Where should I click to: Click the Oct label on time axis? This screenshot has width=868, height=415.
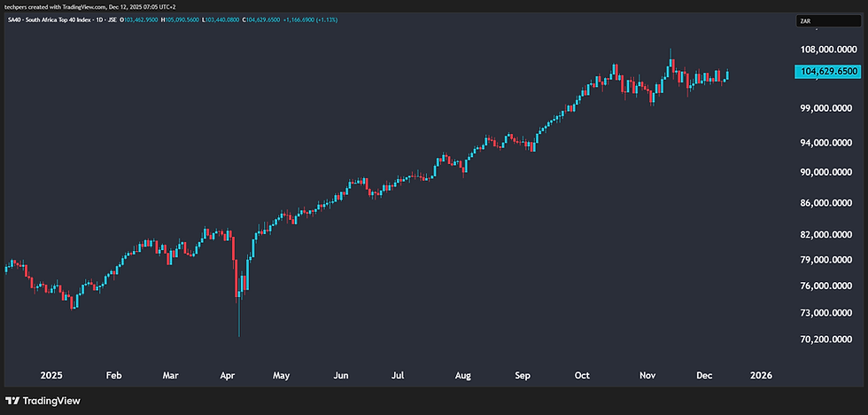click(x=582, y=376)
